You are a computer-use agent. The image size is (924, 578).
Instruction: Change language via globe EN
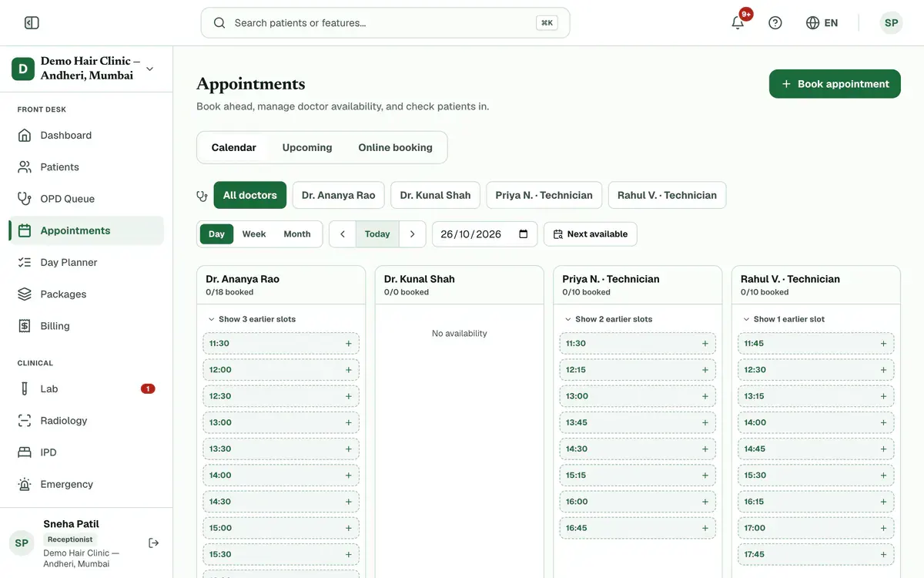822,23
